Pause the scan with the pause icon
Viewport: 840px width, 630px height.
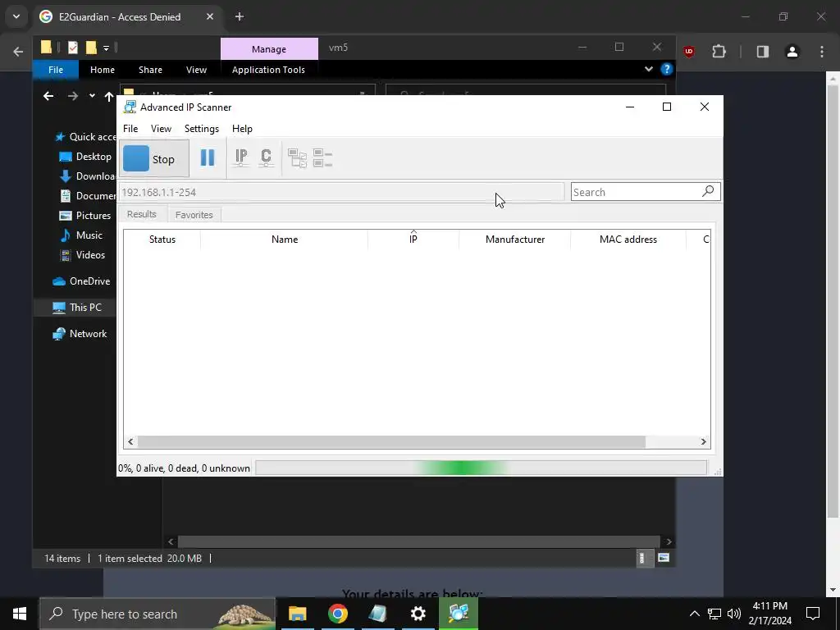tap(208, 158)
